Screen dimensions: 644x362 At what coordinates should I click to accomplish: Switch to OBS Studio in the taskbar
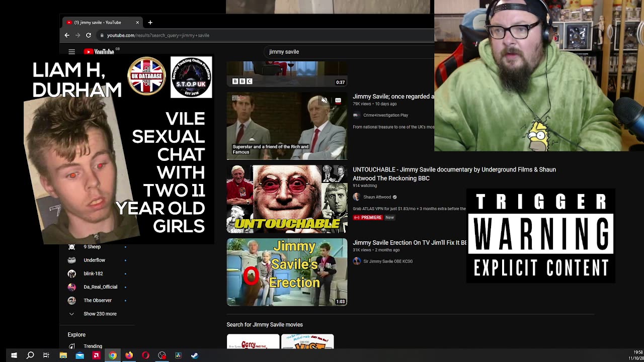coord(162,355)
